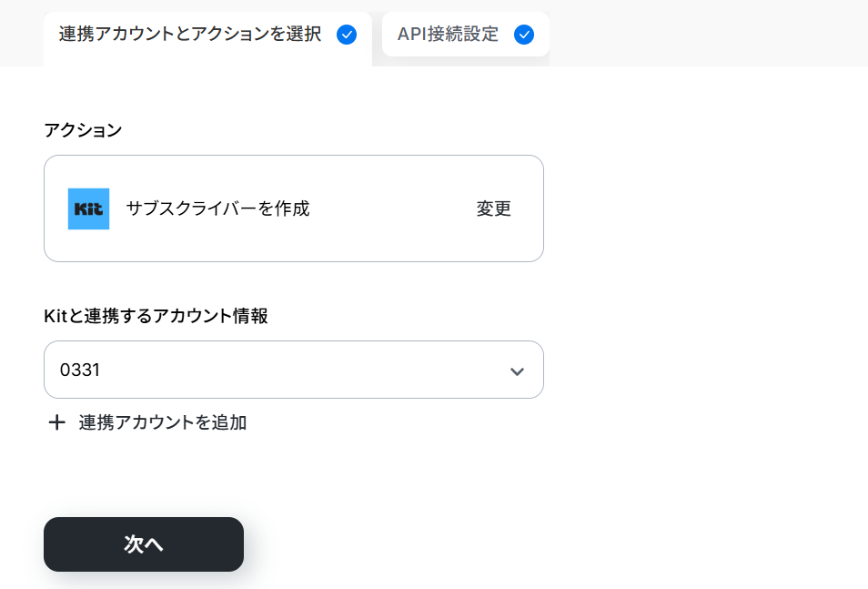Switch to the 連携アカウントとアクションを選択 tab
868x589 pixels.
[189, 35]
